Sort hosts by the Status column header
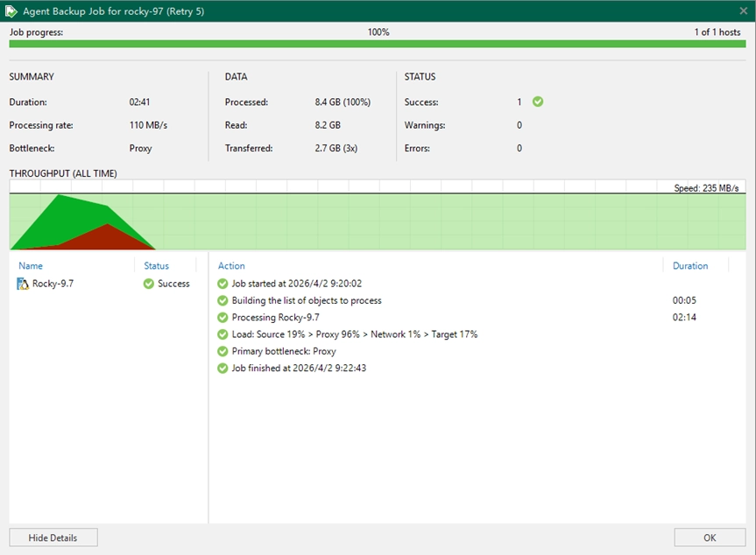Viewport: 756px width, 555px height. (x=156, y=266)
